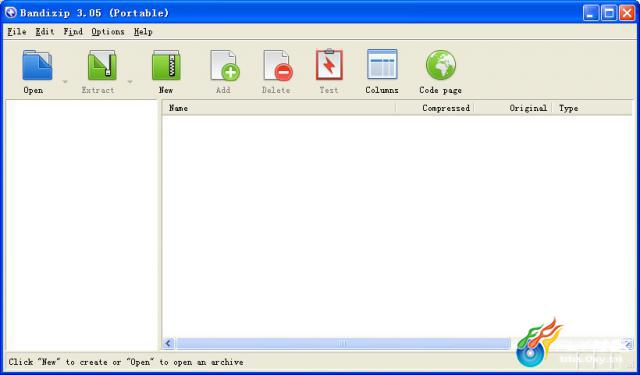
Task: Open the Find menu
Action: pos(73,31)
